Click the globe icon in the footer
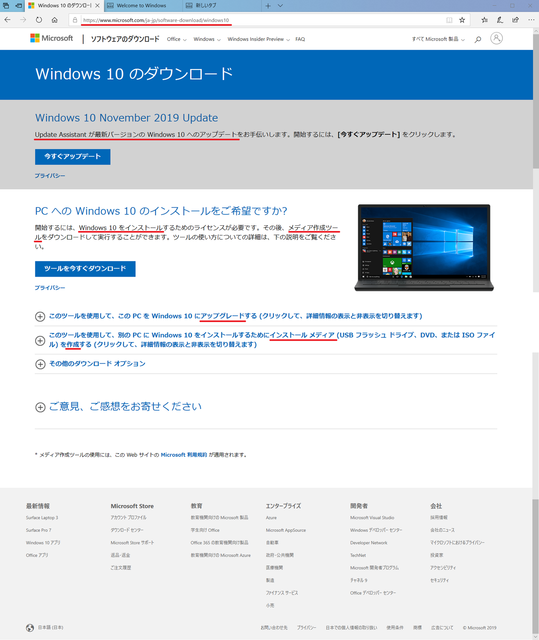The width and height of the screenshot is (539, 640). 30,628
